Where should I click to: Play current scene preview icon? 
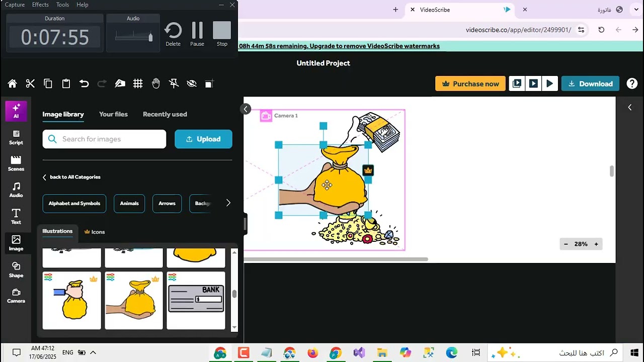point(533,84)
